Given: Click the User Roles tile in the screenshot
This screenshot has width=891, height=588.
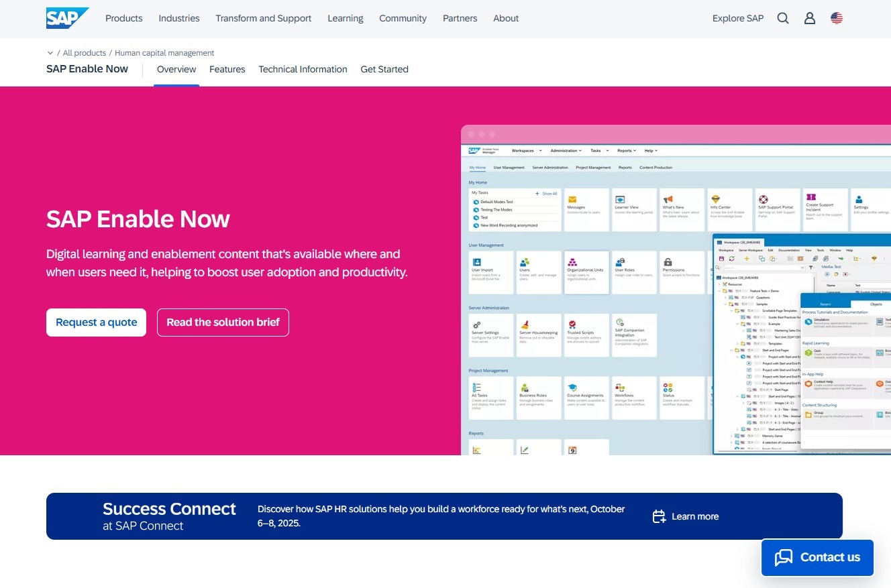Looking at the screenshot, I should 634,272.
